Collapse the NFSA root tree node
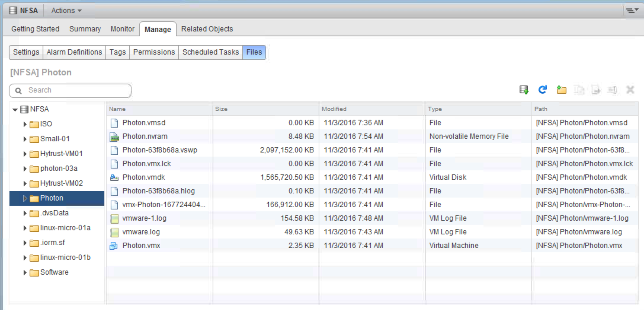This screenshot has height=310, width=644. [x=15, y=109]
